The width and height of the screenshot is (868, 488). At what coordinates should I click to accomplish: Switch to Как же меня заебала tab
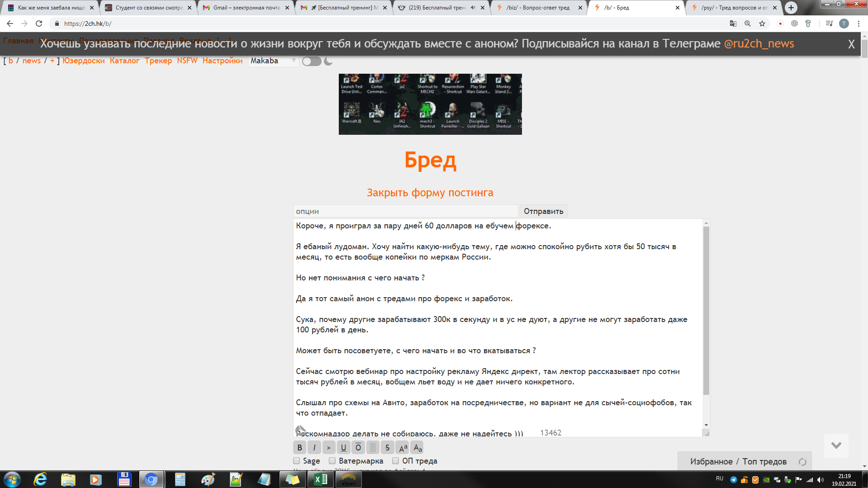pyautogui.click(x=51, y=8)
